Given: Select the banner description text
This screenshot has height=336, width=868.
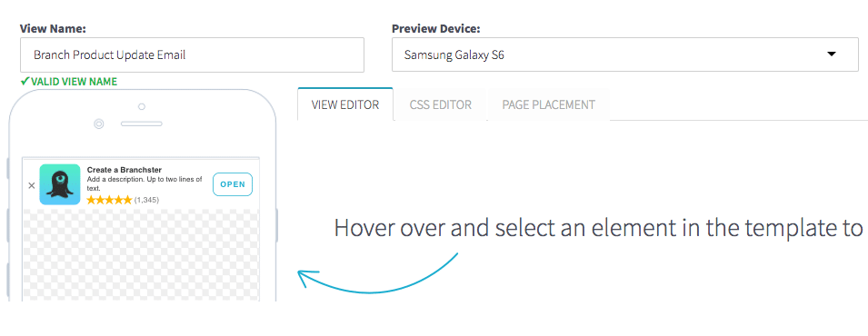Looking at the screenshot, I should 145,183.
